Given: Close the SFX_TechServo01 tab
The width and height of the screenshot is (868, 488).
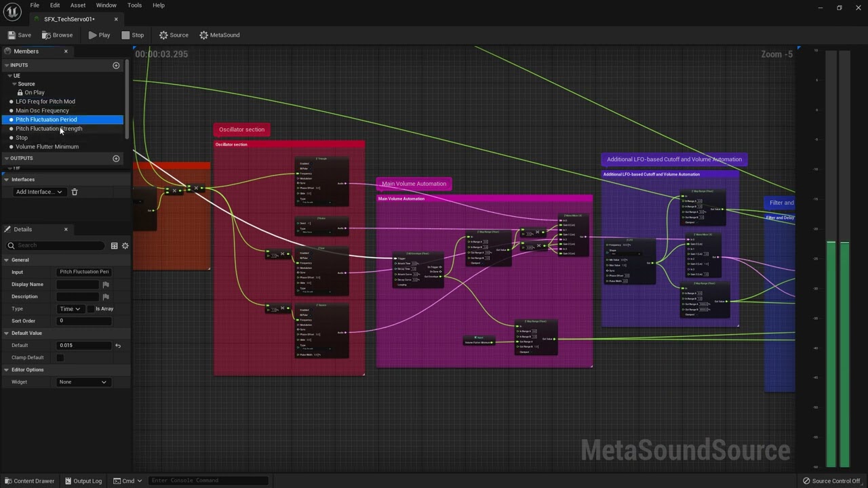Looking at the screenshot, I should 116,19.
